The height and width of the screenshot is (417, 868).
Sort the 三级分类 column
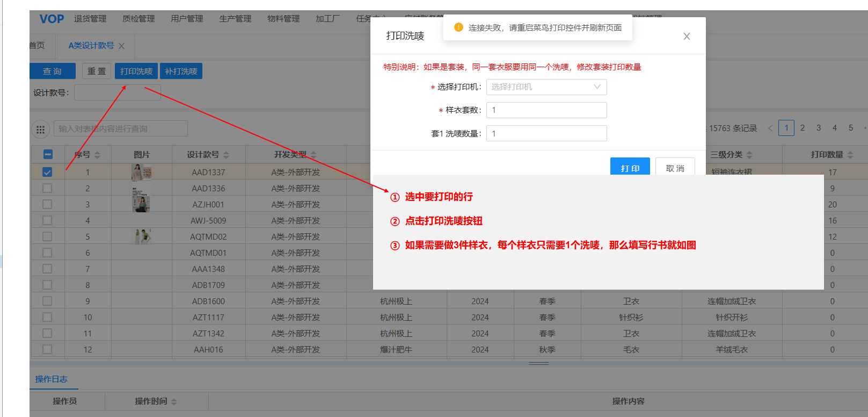click(749, 155)
